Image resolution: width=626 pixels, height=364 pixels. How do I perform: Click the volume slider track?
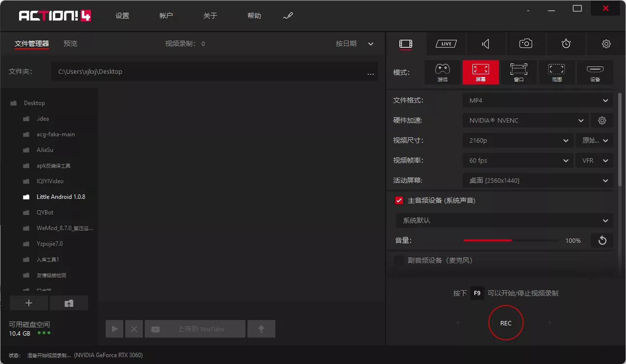[511, 240]
